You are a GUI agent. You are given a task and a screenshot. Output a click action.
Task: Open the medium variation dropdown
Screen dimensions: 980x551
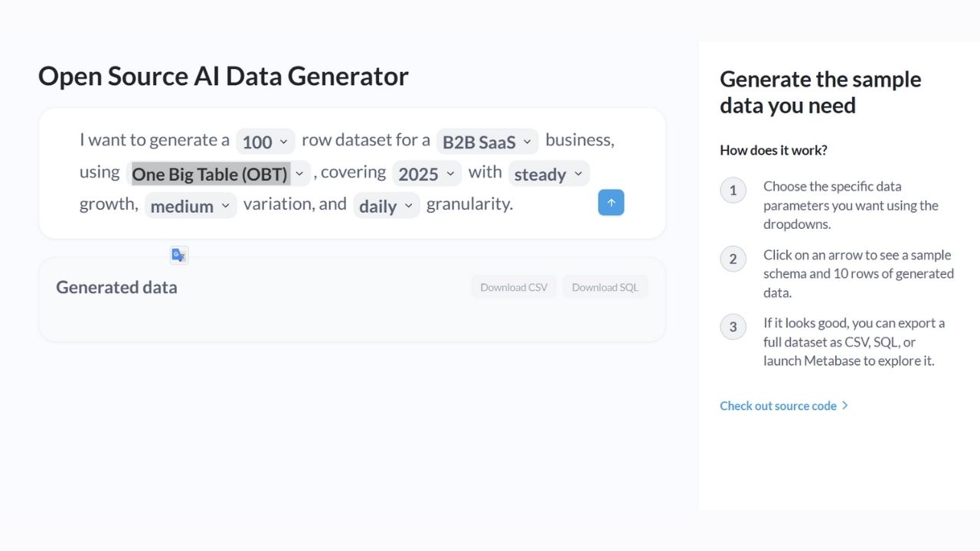190,206
